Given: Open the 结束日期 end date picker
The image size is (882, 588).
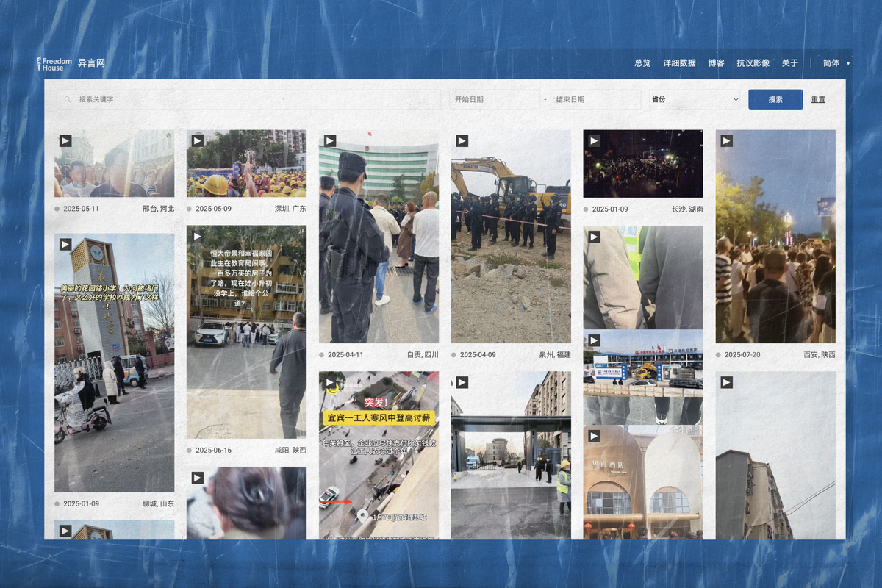Looking at the screenshot, I should pyautogui.click(x=595, y=100).
